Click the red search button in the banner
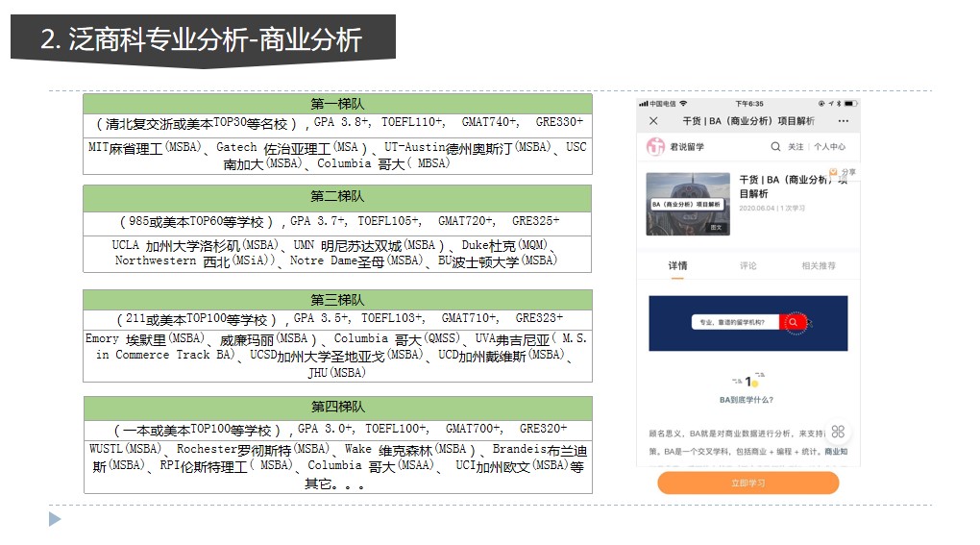 (793, 323)
